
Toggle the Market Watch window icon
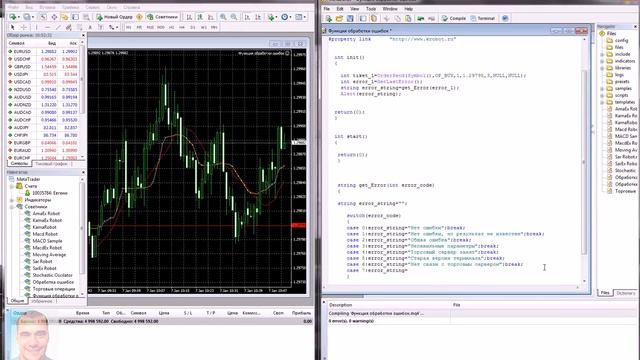click(x=43, y=17)
